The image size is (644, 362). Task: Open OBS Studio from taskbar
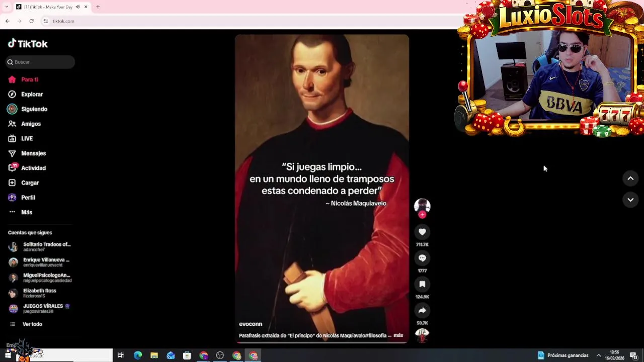point(220,355)
